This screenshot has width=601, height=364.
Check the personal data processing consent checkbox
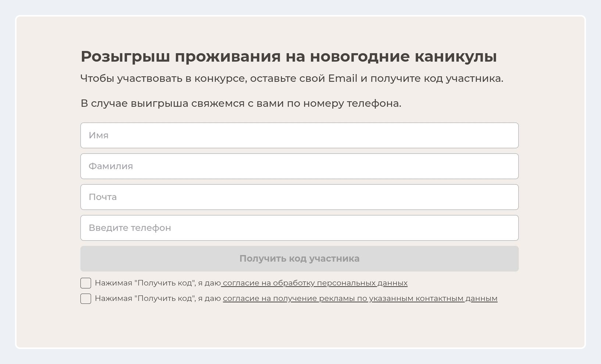(86, 283)
